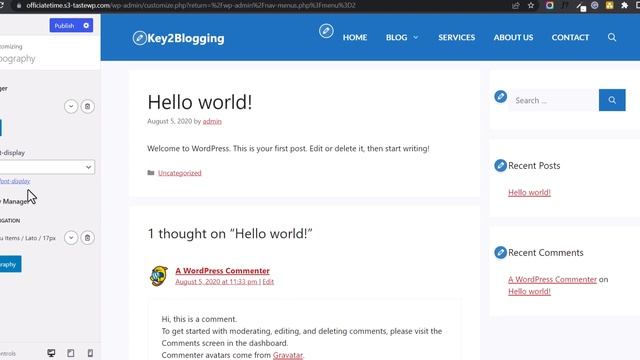
Task: Open A WordPress Commenter link in Recent Comments
Action: [x=552, y=279]
